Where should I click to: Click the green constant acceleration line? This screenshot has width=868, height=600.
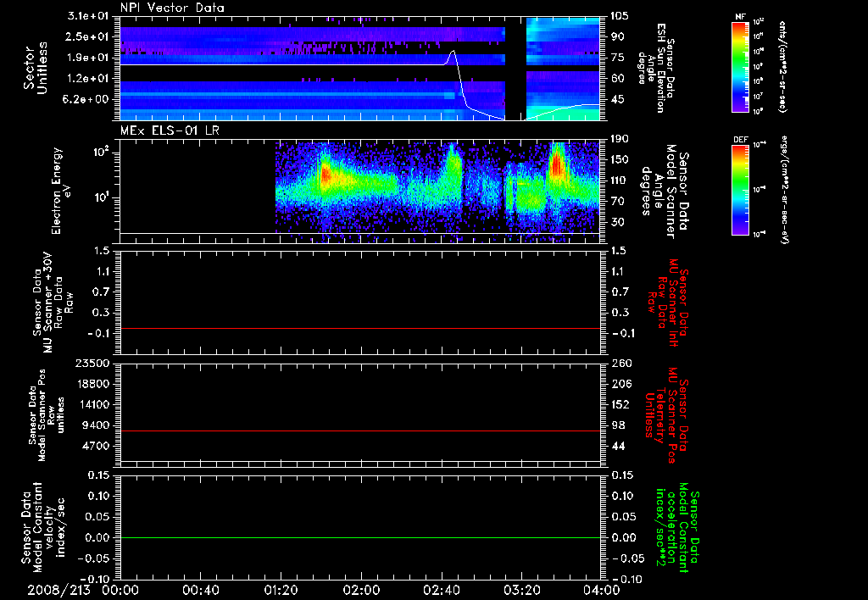pos(360,537)
